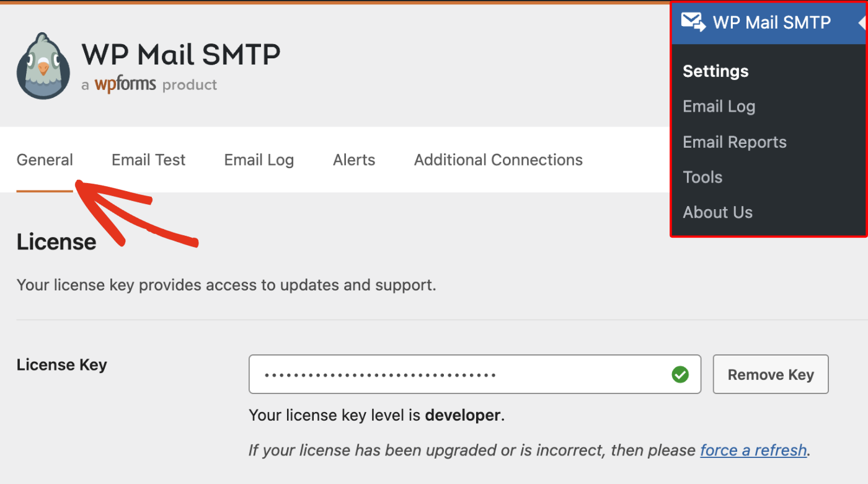Switch to the Email Test tab
The height and width of the screenshot is (484, 868).
pyautogui.click(x=148, y=159)
